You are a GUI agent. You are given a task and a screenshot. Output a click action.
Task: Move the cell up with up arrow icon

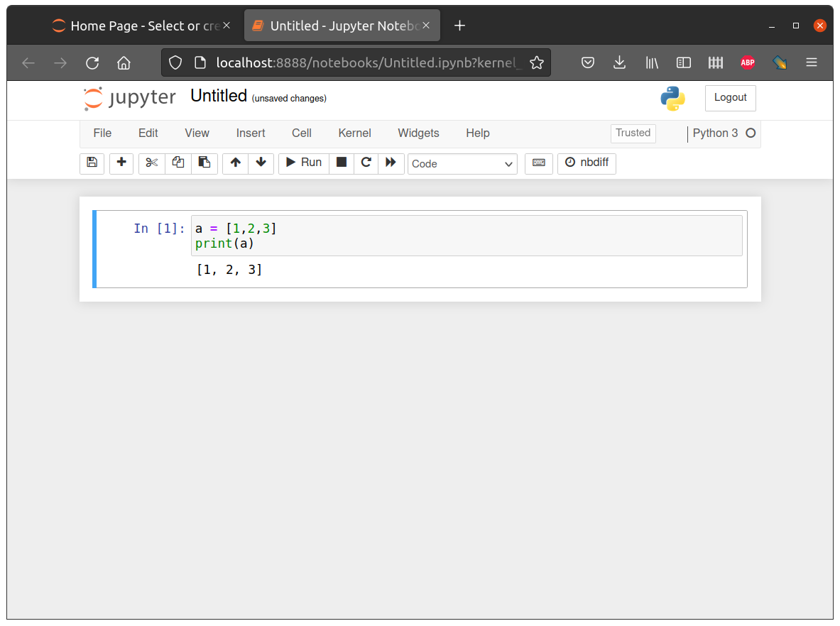[x=235, y=163]
